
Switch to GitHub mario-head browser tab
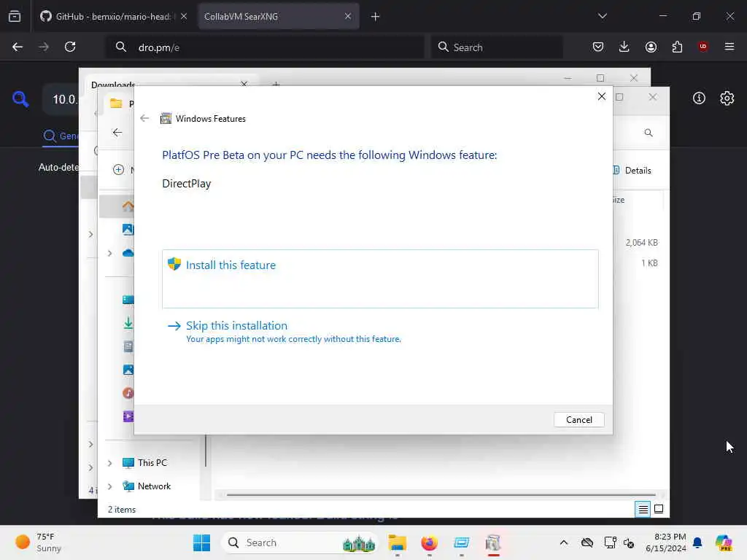point(113,16)
